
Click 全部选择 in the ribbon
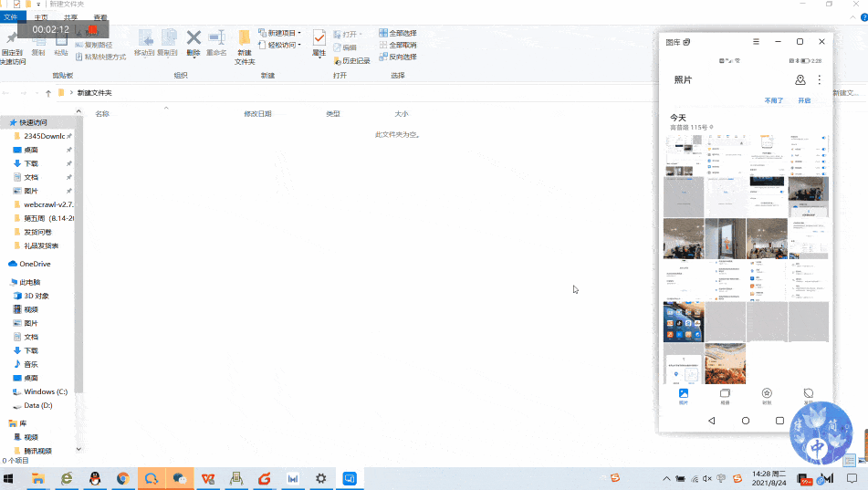(398, 33)
